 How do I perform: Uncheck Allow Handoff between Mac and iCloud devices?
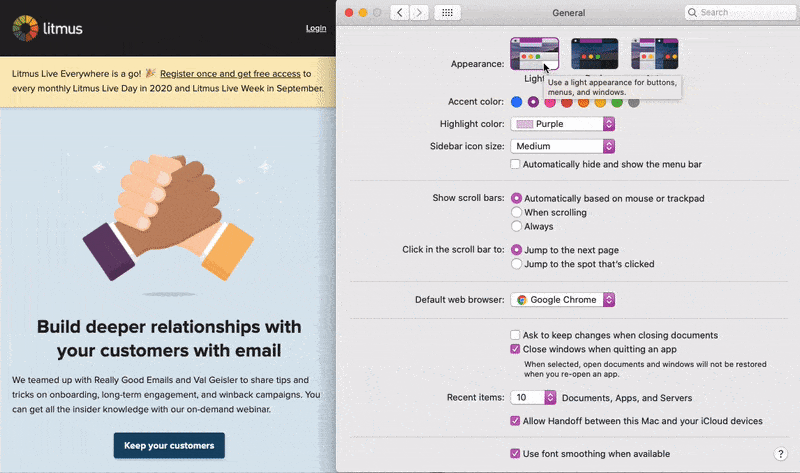515,421
